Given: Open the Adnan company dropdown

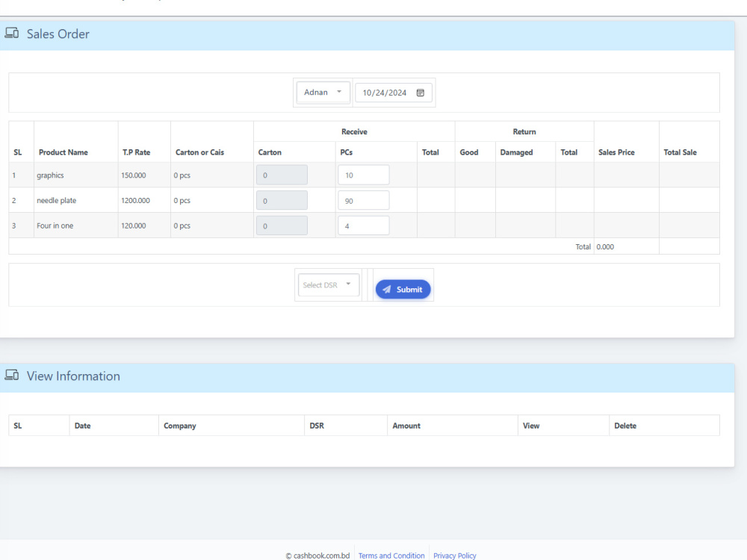Looking at the screenshot, I should (323, 93).
